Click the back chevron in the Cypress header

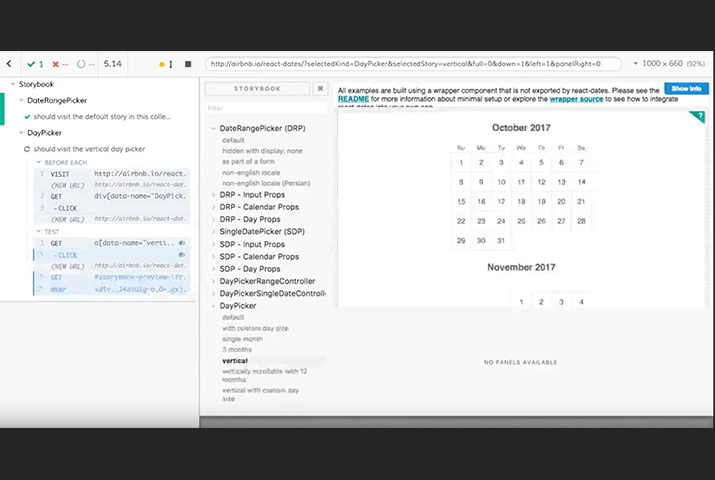[x=9, y=63]
